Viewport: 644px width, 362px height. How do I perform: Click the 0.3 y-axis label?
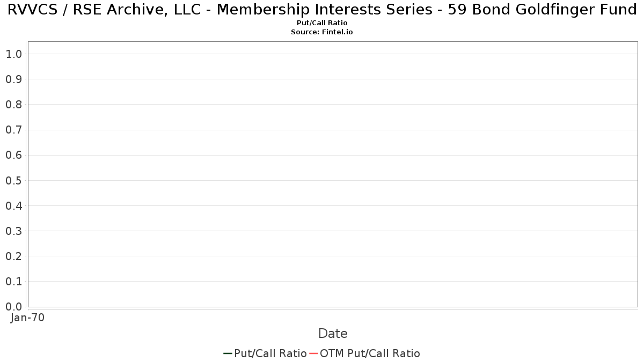(x=13, y=231)
